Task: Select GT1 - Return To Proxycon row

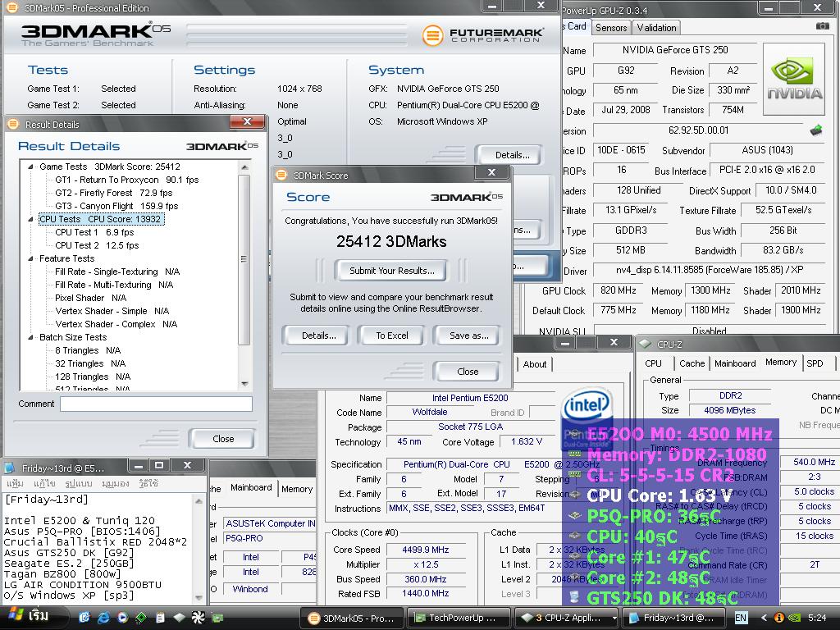Action: (126, 180)
